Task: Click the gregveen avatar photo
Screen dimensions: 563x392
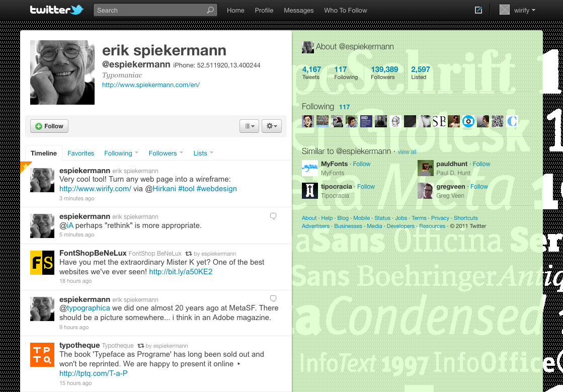Action: click(x=426, y=191)
